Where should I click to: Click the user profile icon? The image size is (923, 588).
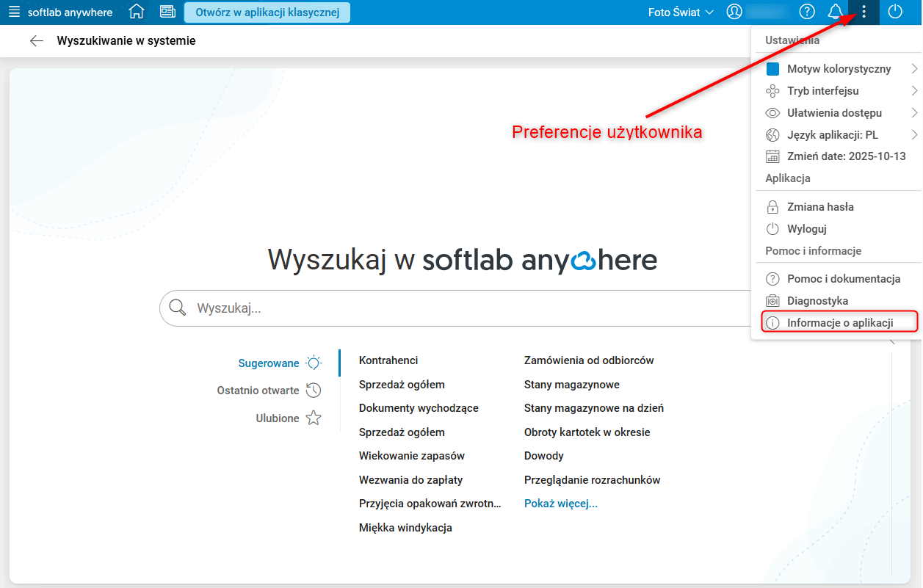[734, 12]
